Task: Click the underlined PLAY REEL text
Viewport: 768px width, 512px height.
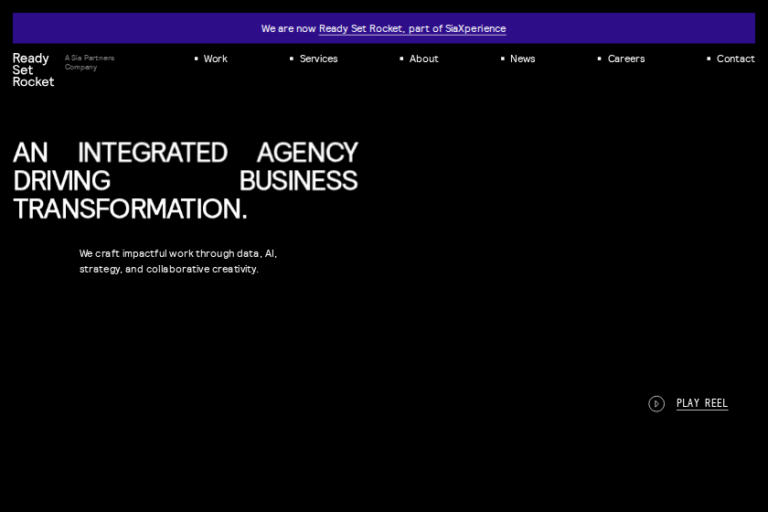Action: [x=702, y=404]
